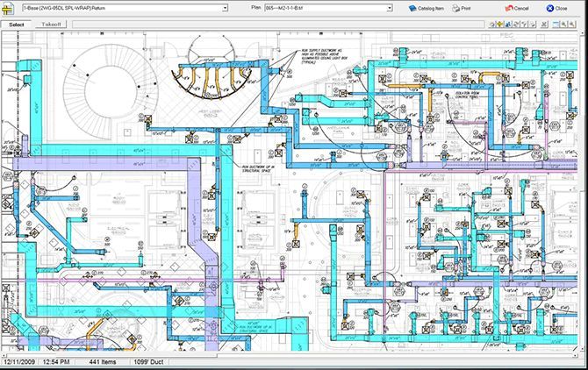Click the blue figures toolbar icon
The height and width of the screenshot is (370, 588).
tap(508, 25)
